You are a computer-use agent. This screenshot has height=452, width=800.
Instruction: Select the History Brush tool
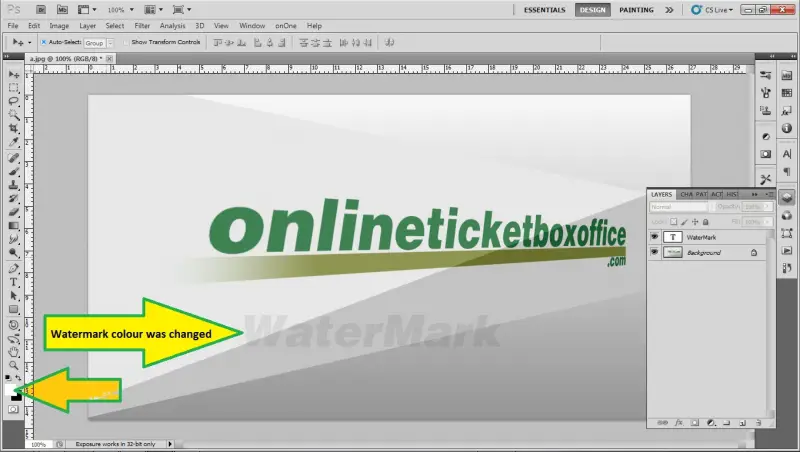[x=14, y=198]
